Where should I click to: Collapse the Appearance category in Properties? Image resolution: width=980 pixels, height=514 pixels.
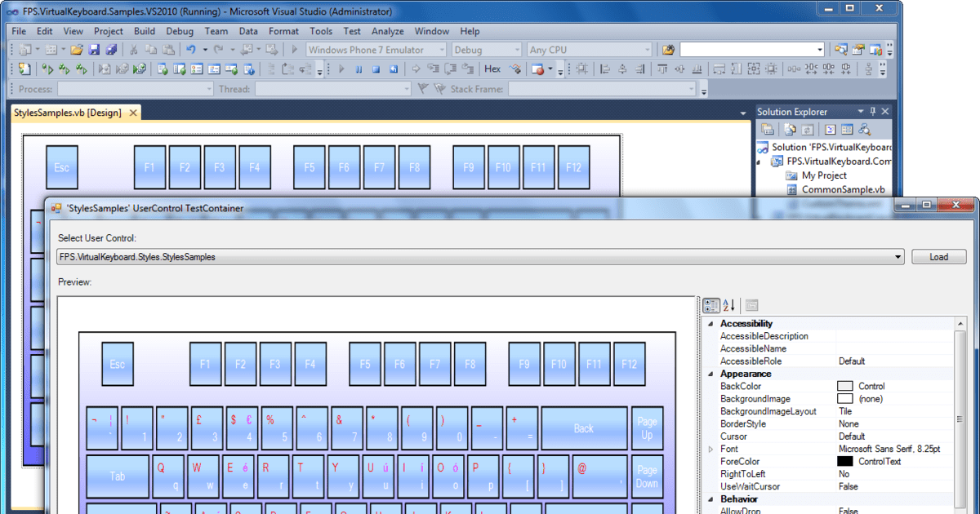[x=710, y=374]
